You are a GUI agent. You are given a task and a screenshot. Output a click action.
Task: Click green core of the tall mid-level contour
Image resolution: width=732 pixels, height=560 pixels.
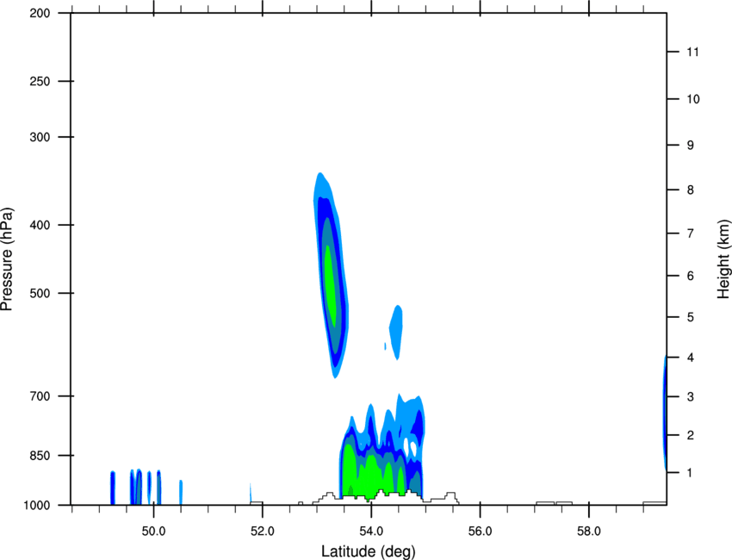[x=330, y=284]
